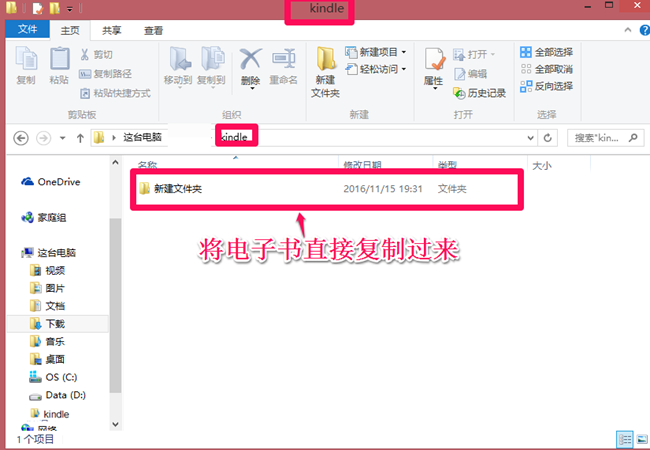Image resolution: width=650 pixels, height=450 pixels.
Task: Click breadcrumb arrow before 这台电脑
Action: pos(114,138)
